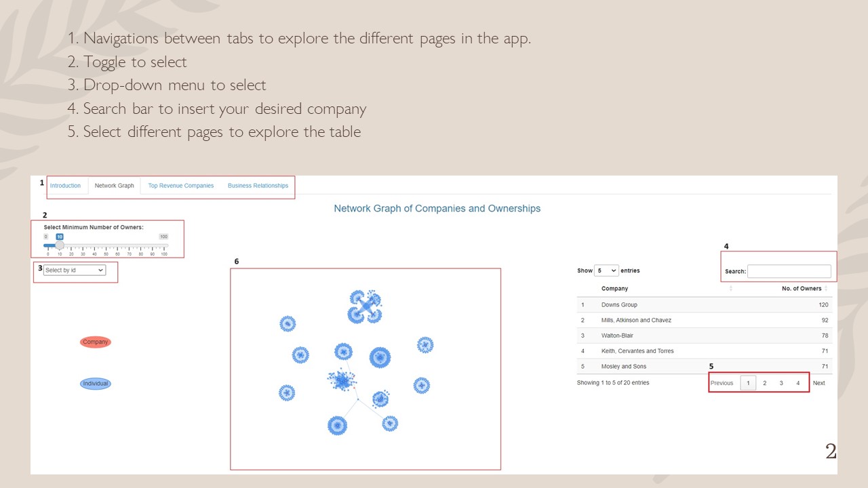Viewport: 868px width, 488px height.
Task: Click the Next pagination button
Action: (818, 383)
